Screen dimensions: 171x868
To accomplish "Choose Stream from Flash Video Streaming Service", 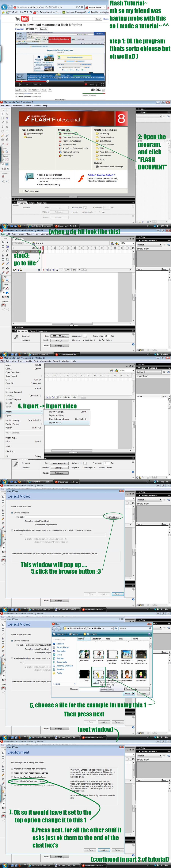I will (12, 773).
